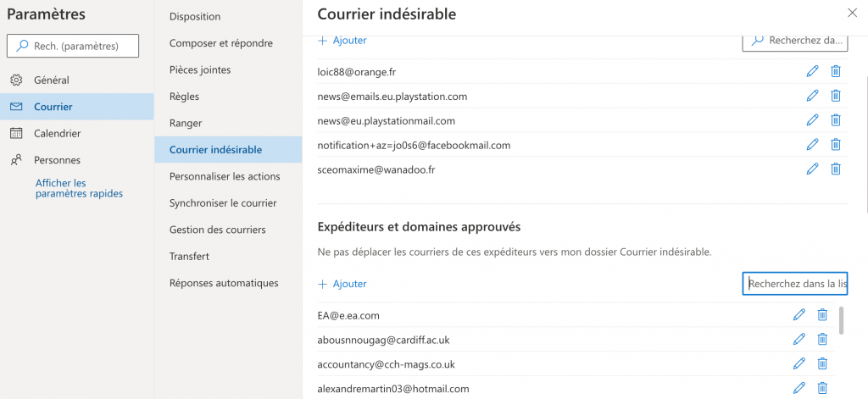This screenshot has width=868, height=399.
Task: Go to Règles settings
Action: (183, 97)
